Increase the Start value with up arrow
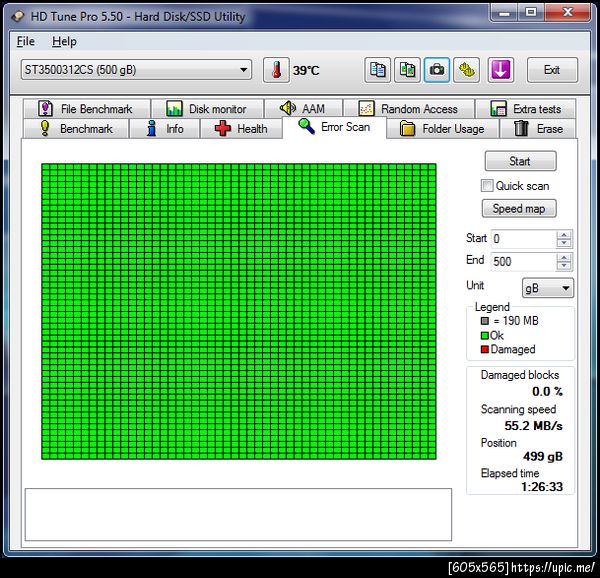The image size is (600, 578). 564,235
